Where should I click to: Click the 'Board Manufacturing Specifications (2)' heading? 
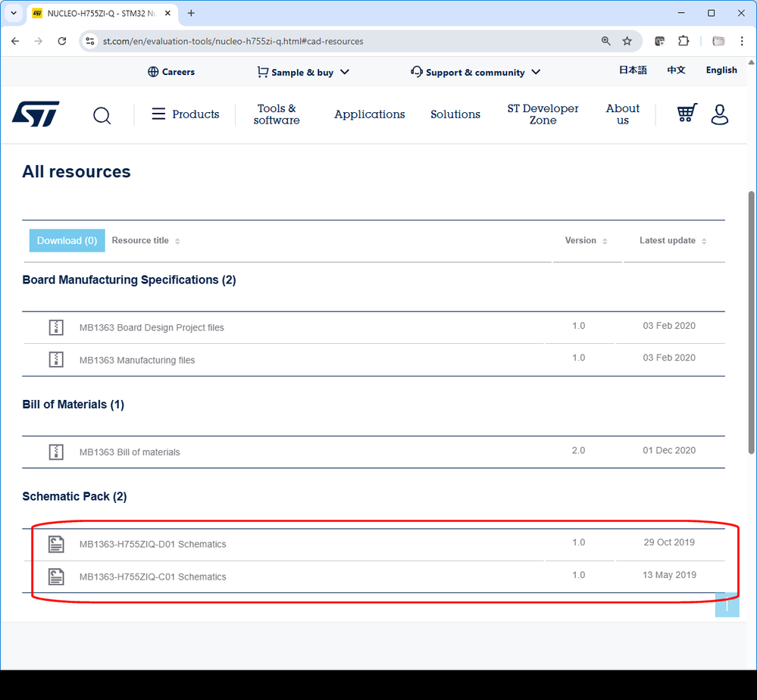pos(129,280)
